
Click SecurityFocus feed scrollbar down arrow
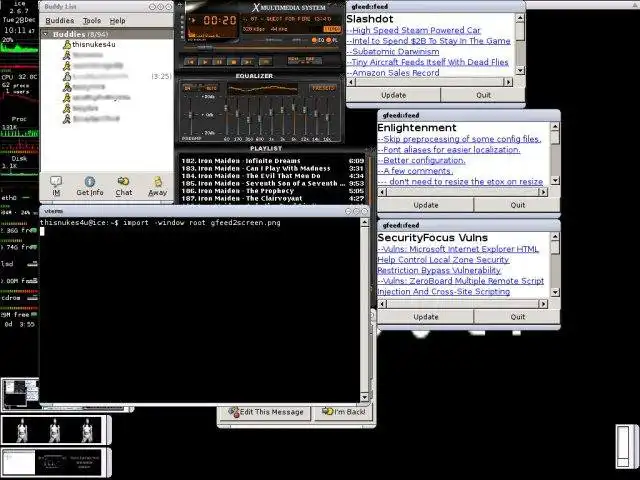(x=555, y=292)
